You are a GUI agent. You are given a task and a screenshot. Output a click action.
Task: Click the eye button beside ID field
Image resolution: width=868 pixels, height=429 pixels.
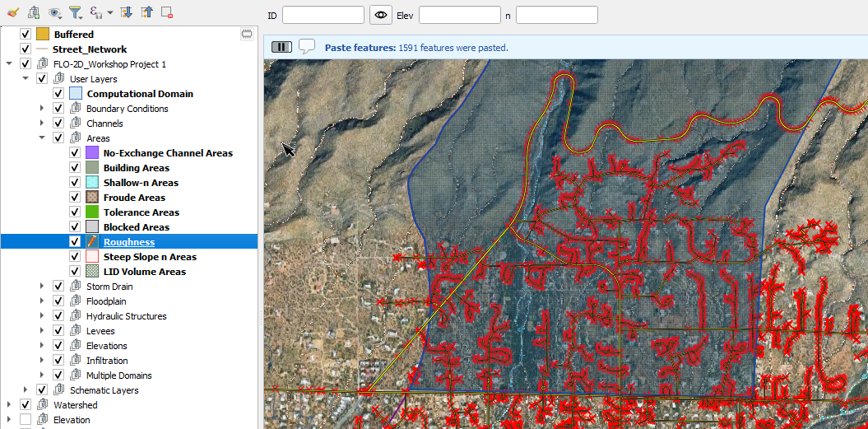[x=380, y=15]
